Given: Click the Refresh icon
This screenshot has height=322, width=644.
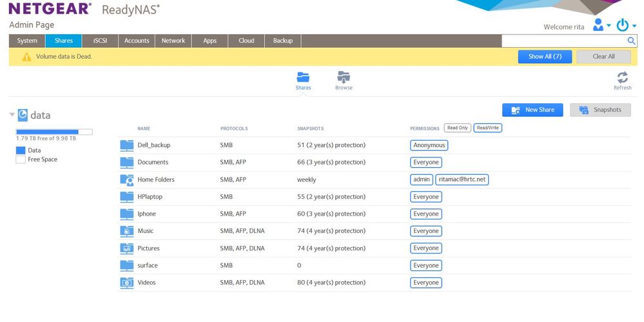Looking at the screenshot, I should click(622, 77).
